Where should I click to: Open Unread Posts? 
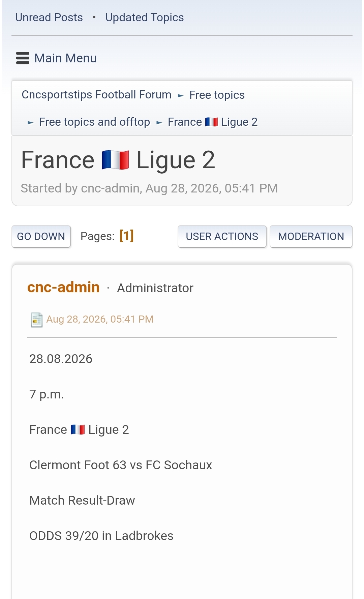point(49,17)
